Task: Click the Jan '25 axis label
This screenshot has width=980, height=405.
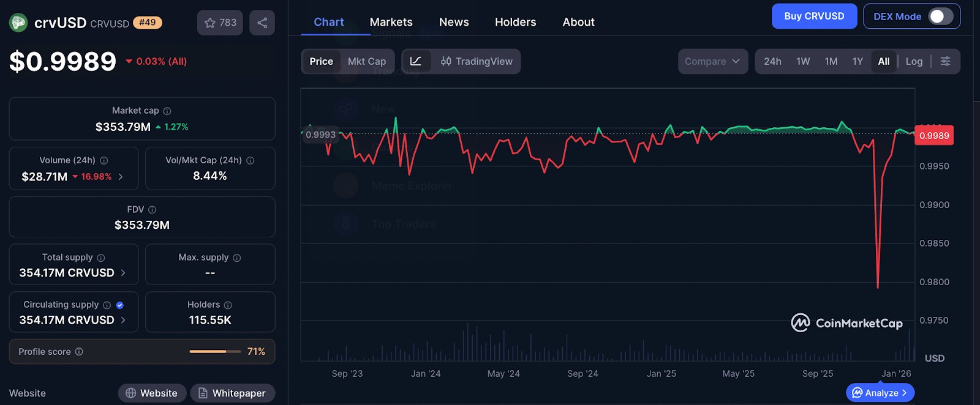Action: pyautogui.click(x=661, y=373)
